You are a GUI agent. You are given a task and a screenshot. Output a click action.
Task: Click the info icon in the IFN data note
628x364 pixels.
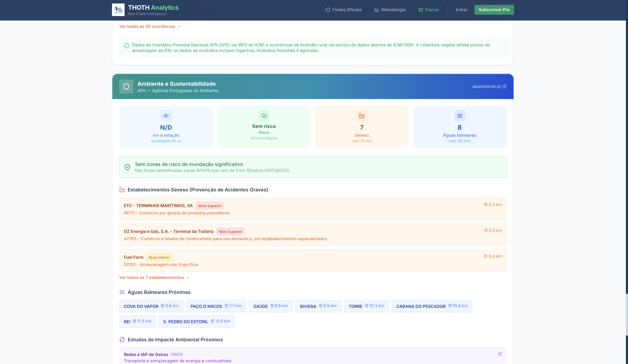[127, 45]
